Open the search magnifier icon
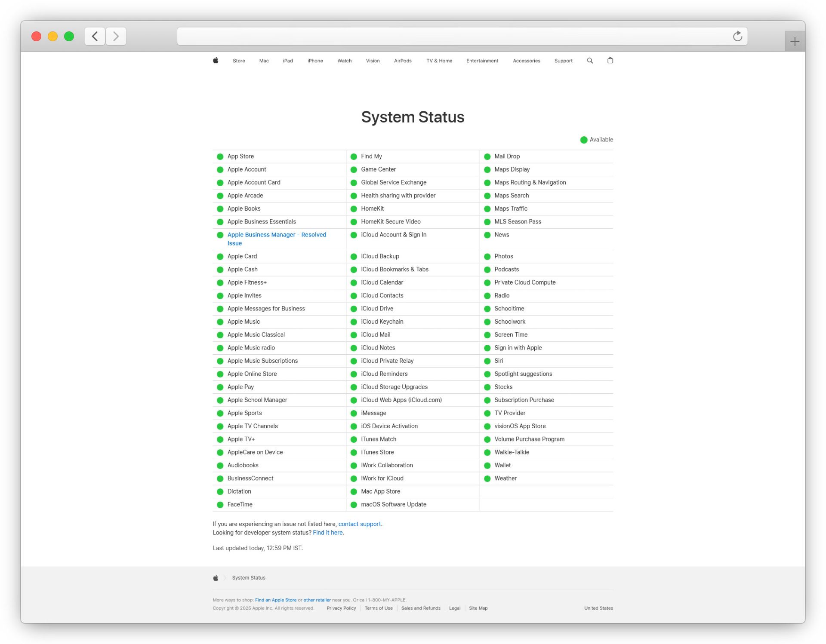This screenshot has width=826, height=644. pos(590,61)
